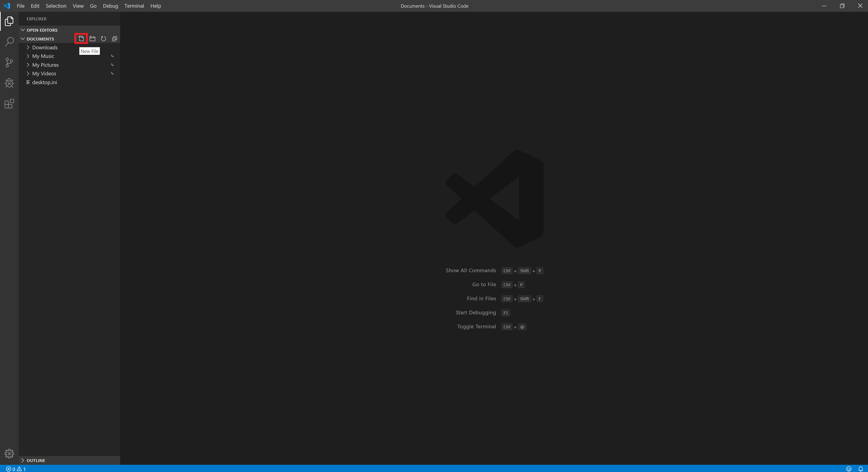
Task: Toggle the Explorer view icon
Action: tap(9, 21)
